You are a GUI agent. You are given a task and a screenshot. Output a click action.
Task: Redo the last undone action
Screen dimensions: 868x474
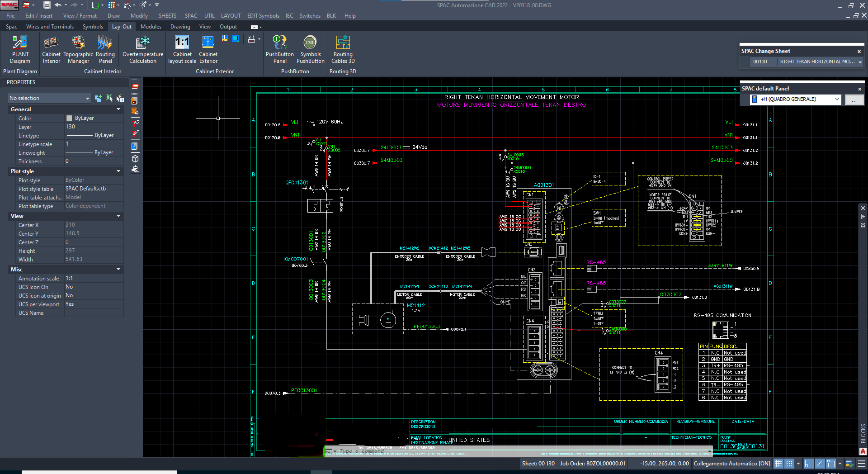click(x=74, y=5)
